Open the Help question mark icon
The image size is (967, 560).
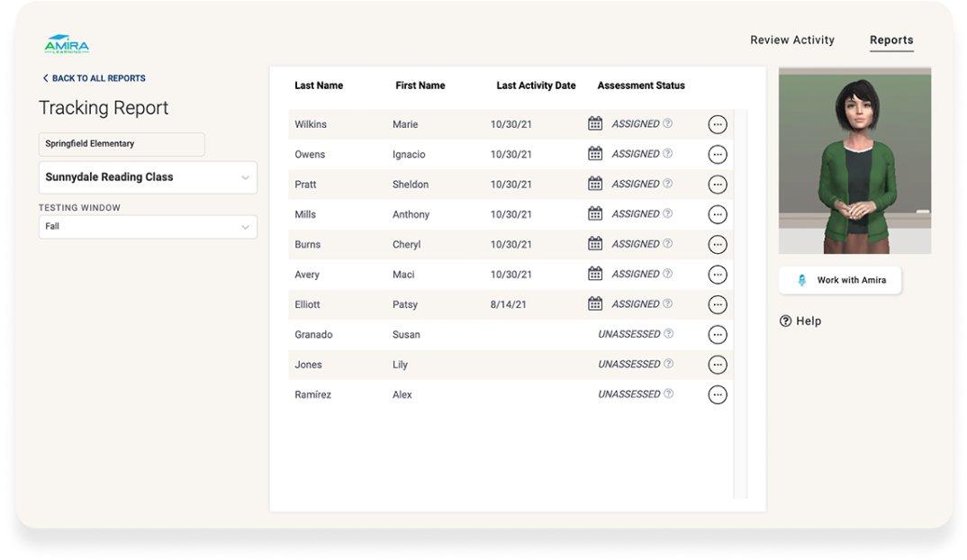tap(786, 321)
